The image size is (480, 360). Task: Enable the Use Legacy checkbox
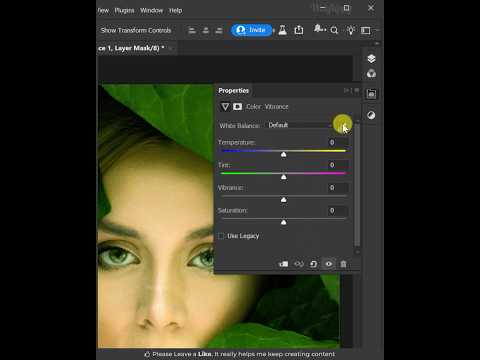[x=221, y=236]
